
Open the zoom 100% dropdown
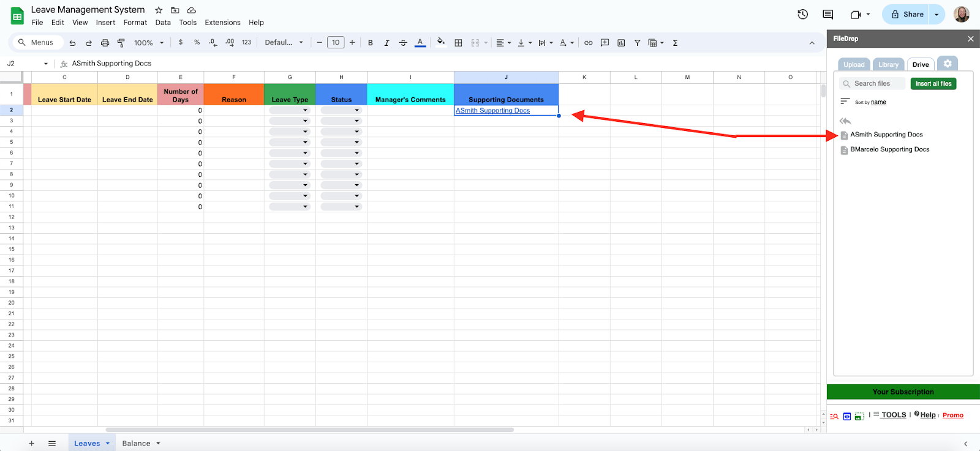[149, 43]
